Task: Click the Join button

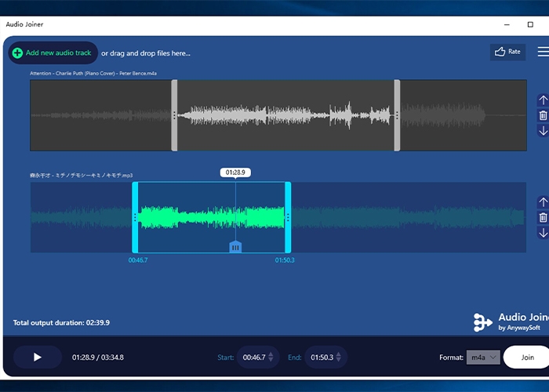Action: (x=527, y=357)
